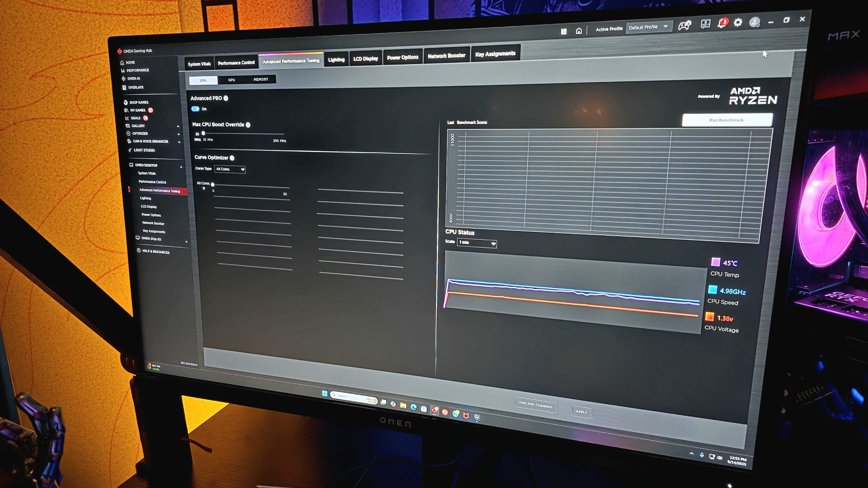Click the purple CPU Temp legend swatch
The image size is (868, 488).
click(x=716, y=262)
